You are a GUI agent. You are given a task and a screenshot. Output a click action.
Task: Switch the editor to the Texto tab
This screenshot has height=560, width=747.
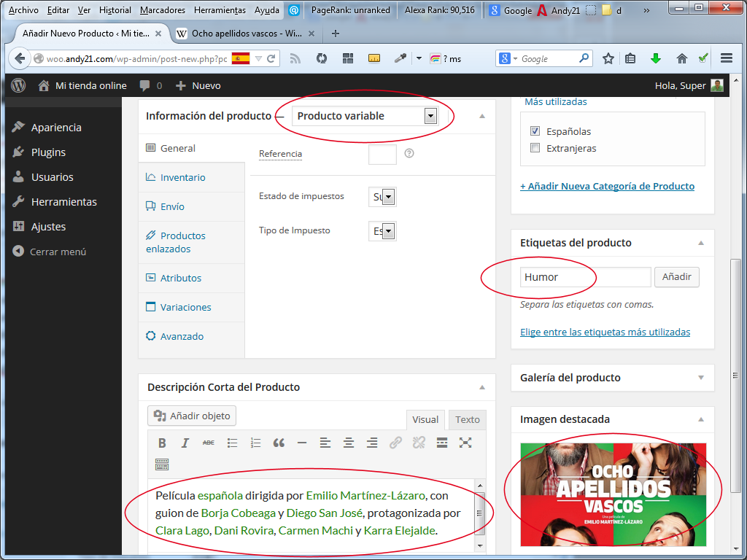(x=468, y=419)
